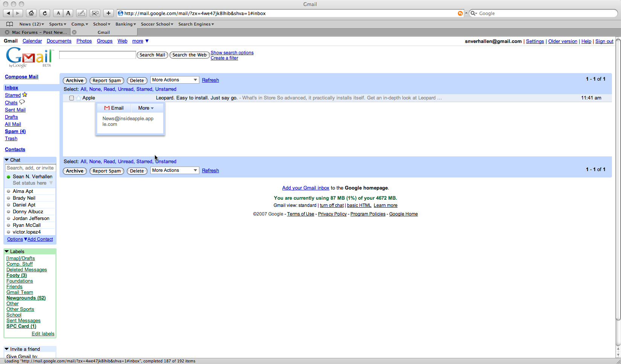This screenshot has width=621, height=364.
Task: Expand the More menu in the Apple popup
Action: (x=146, y=108)
